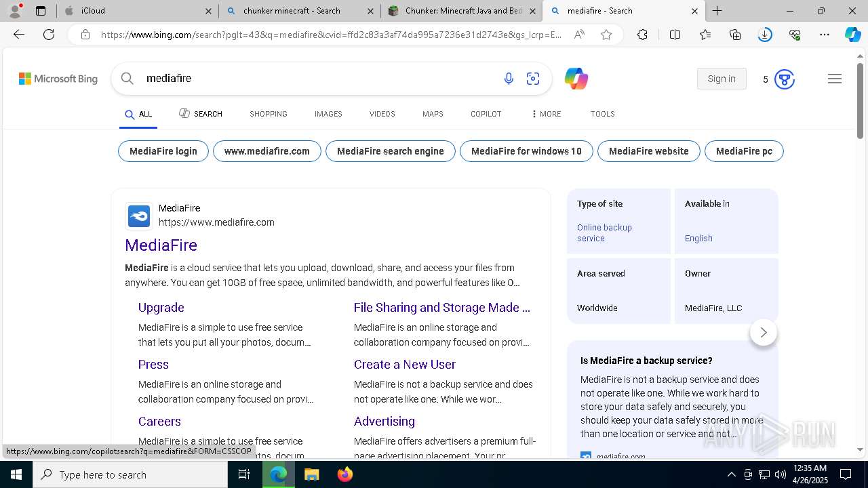Switch to Chunker: Minecraft Java and Bedrock tab
The height and width of the screenshot is (488, 868).
pyautogui.click(x=461, y=11)
